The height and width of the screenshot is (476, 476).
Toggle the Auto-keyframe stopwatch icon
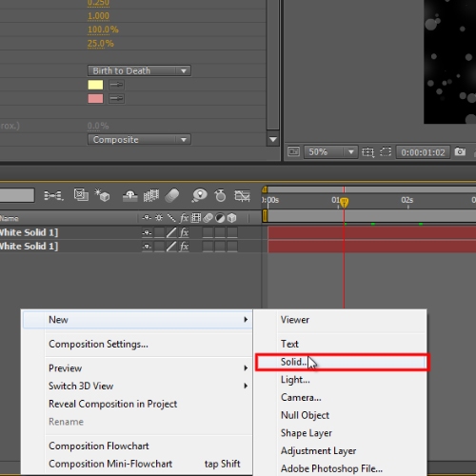[220, 195]
